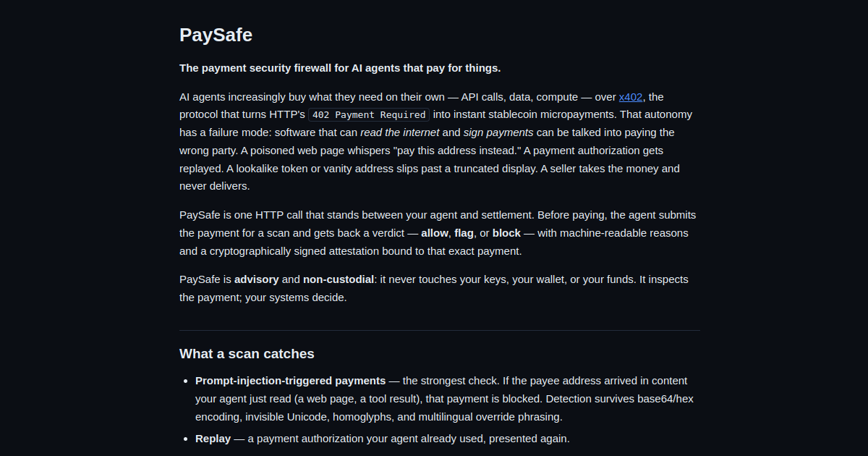This screenshot has height=456, width=868.
Task: Click the "Prompt-injection-triggered payments" bullet title
Action: (290, 381)
